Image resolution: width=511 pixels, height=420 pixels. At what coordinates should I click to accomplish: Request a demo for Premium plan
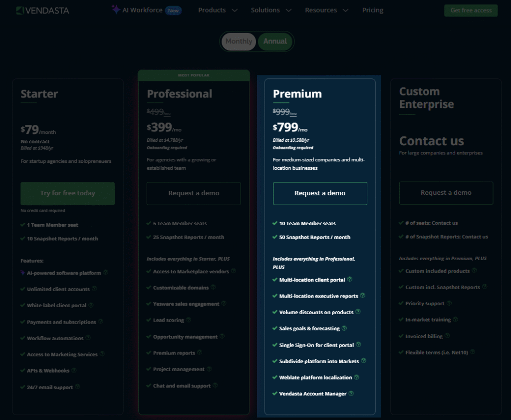click(320, 193)
